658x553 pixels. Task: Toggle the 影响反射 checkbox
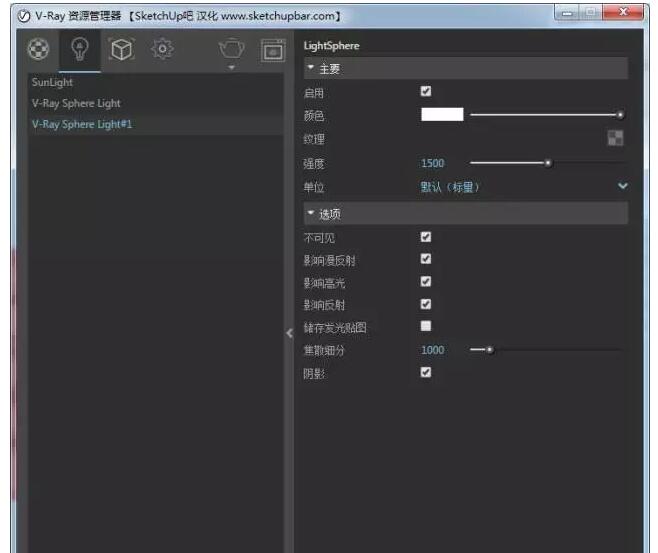[x=426, y=304]
